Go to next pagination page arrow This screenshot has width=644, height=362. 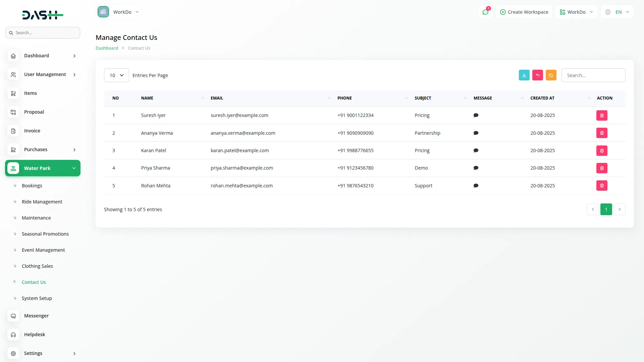620,209
